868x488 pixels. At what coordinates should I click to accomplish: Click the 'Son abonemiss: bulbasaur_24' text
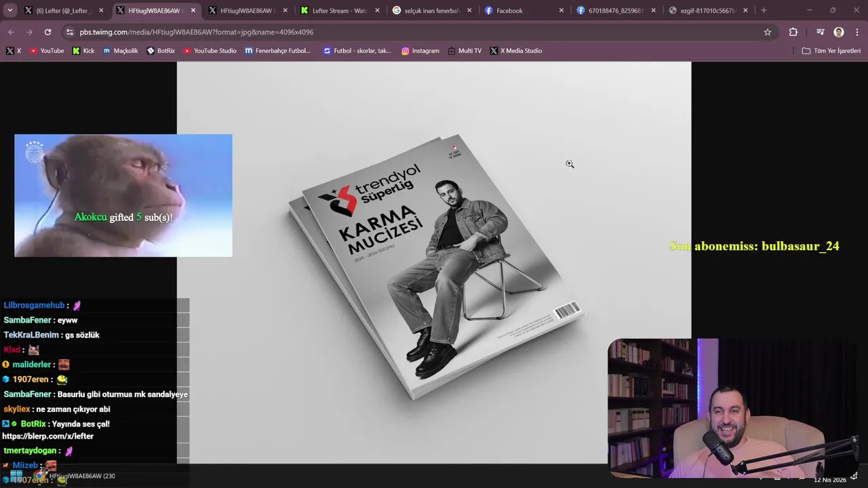point(754,246)
